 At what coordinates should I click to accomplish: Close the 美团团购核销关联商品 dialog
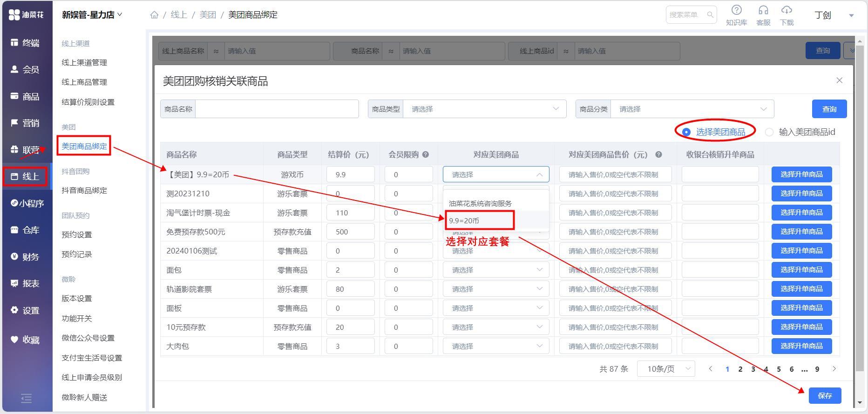pyautogui.click(x=839, y=80)
